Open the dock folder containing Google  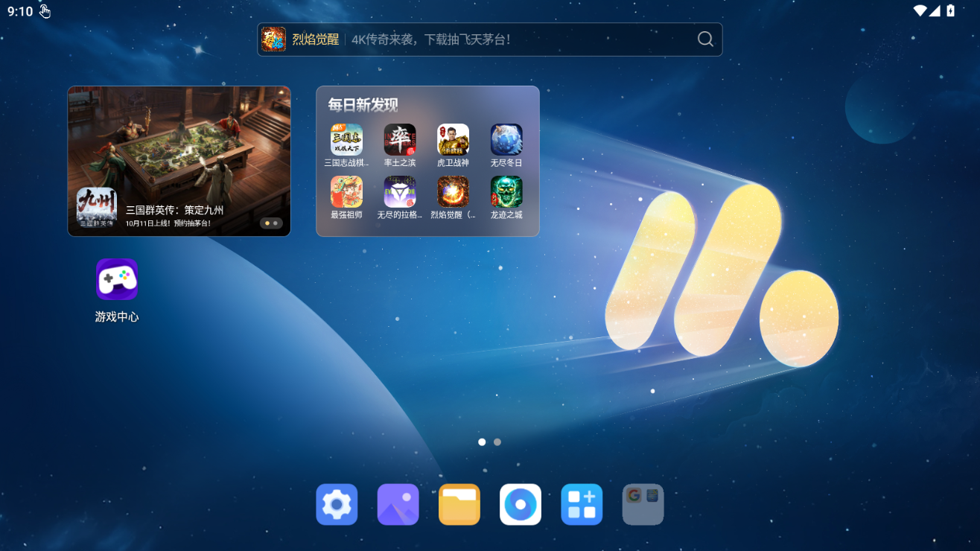643,505
